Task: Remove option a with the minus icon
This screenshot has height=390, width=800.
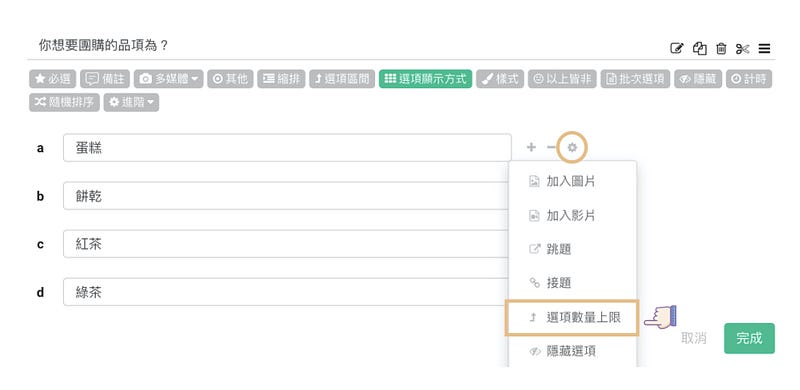Action: click(551, 148)
